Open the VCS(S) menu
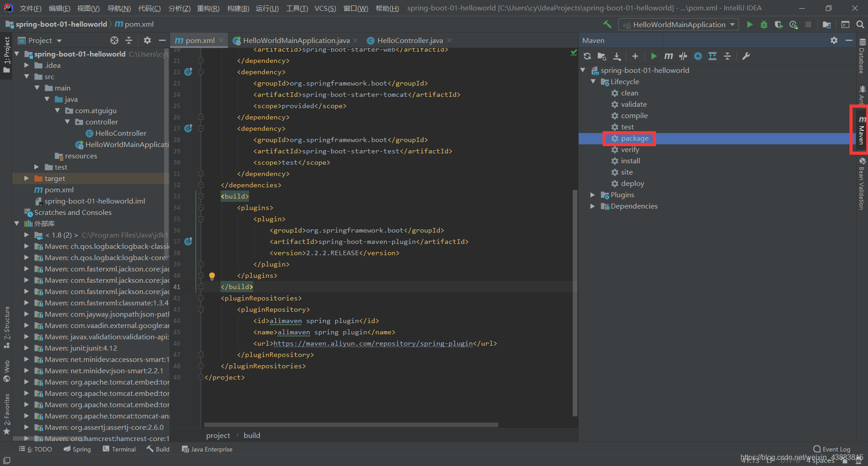This screenshot has width=868, height=466. 325,8
